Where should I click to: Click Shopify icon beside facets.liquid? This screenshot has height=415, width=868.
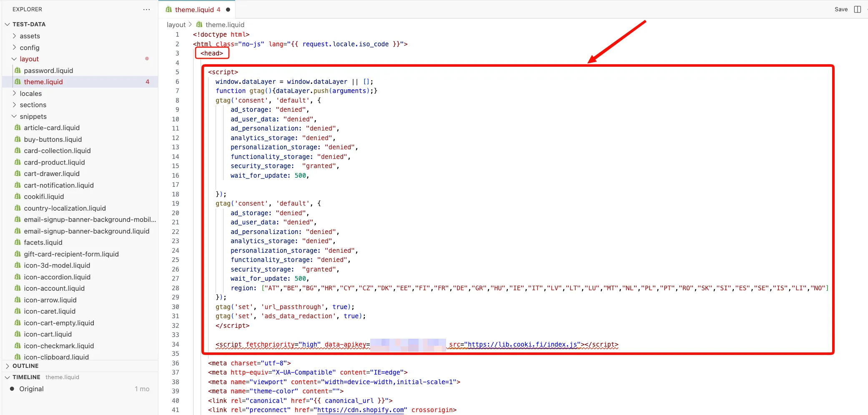18,242
